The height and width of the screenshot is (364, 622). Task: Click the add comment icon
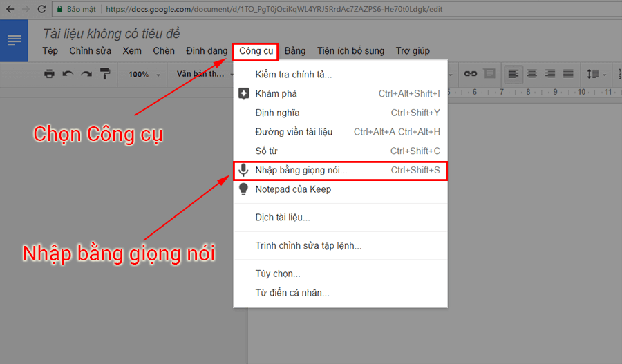point(489,73)
